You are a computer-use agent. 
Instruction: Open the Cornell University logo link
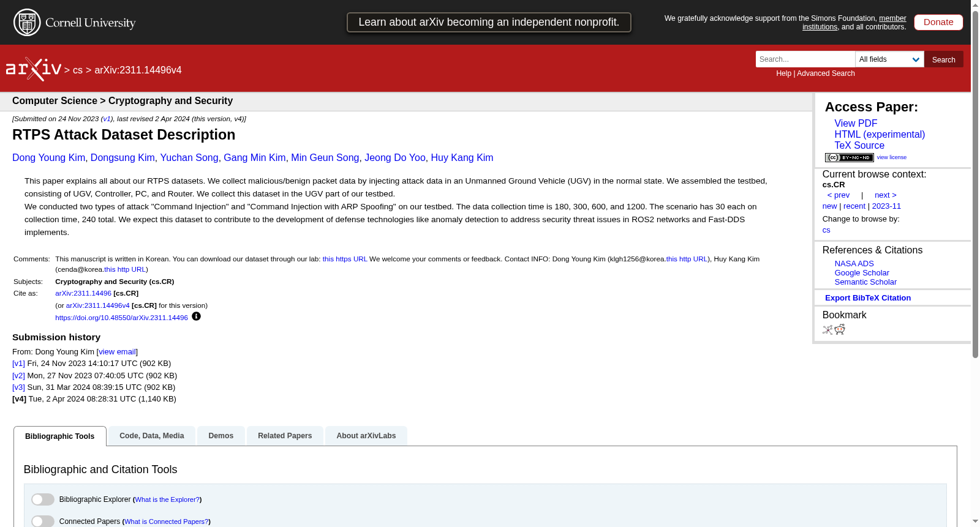point(75,23)
